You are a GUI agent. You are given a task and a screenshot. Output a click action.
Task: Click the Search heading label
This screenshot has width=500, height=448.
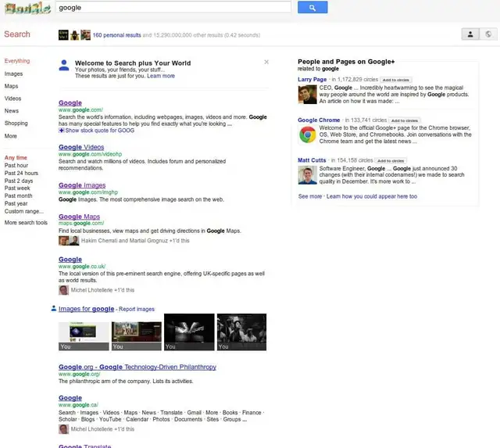(17, 34)
